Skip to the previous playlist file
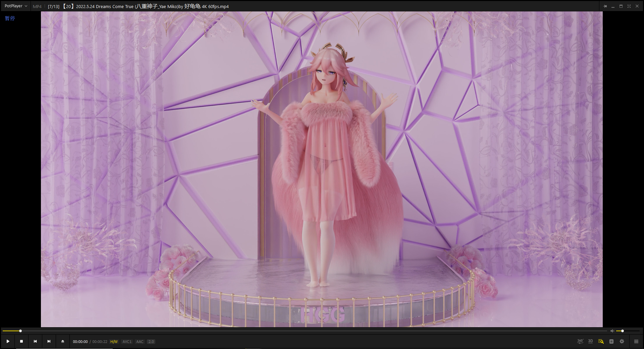 [35, 341]
